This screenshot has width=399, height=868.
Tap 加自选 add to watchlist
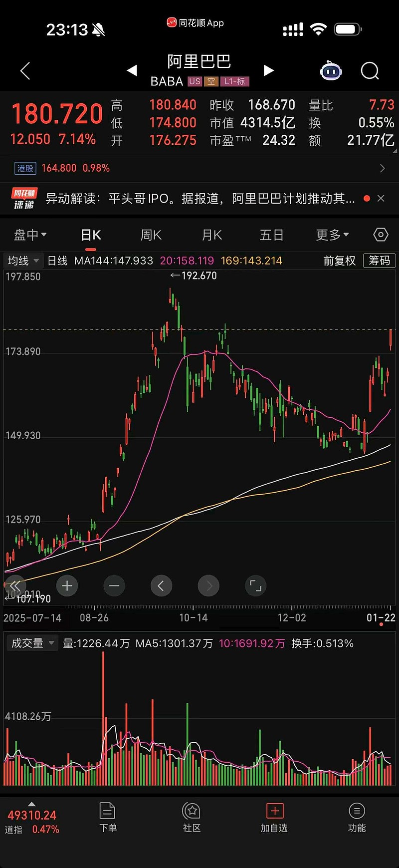click(274, 818)
